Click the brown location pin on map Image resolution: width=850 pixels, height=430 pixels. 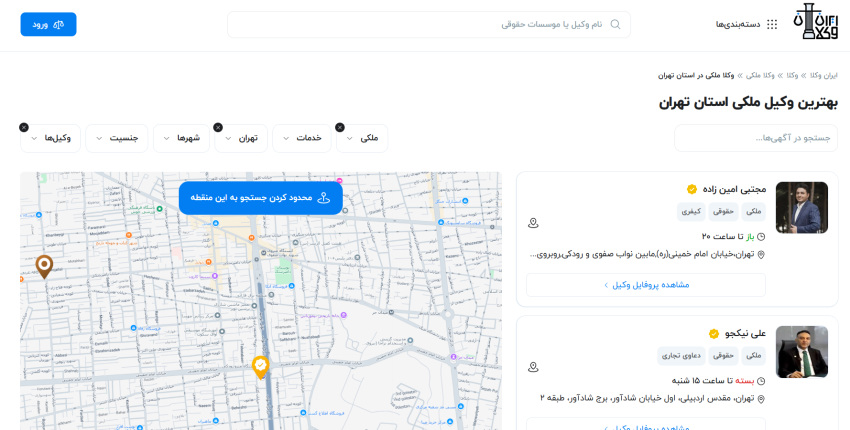tap(44, 266)
